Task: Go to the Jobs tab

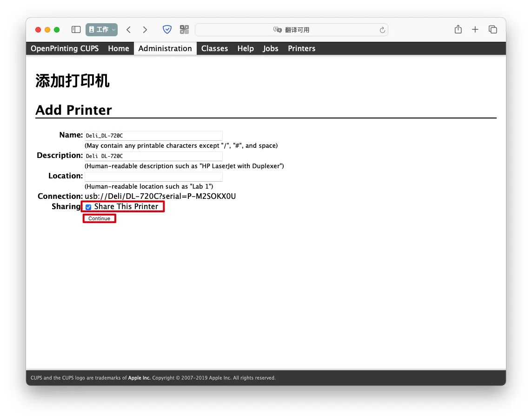Action: pos(270,48)
